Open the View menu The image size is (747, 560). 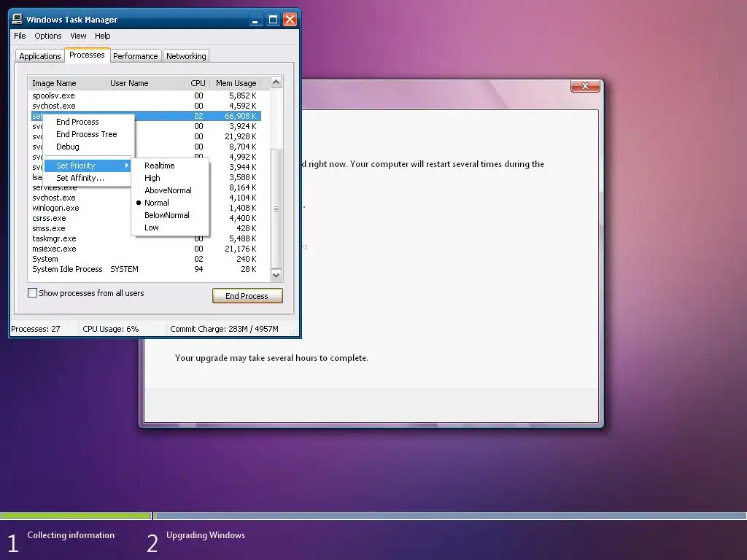point(78,36)
